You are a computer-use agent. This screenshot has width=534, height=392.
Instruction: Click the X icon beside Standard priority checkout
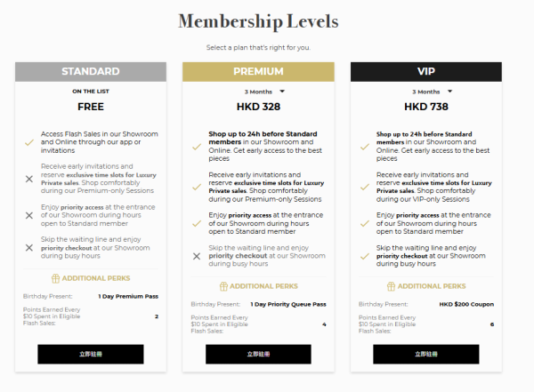(30, 247)
